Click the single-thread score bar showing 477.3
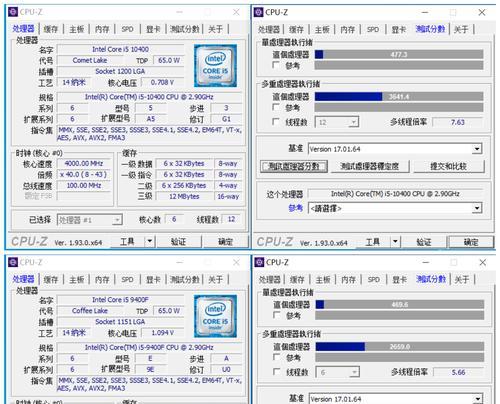Screen dimensions: 500x404 point(399,54)
